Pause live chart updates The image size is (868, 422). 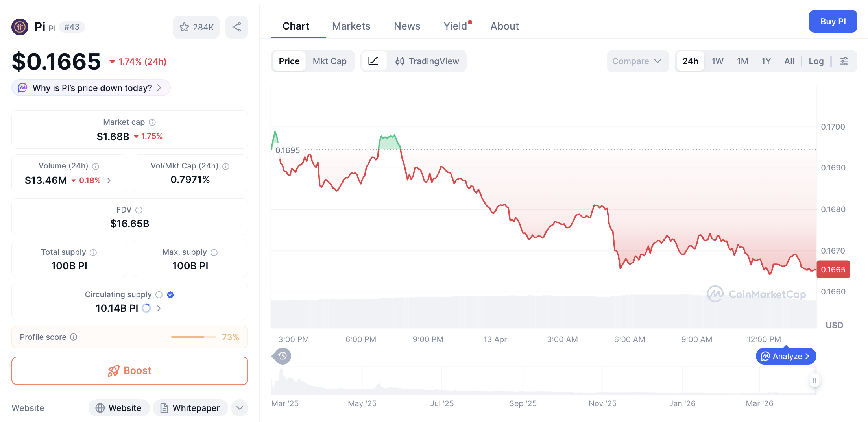click(814, 380)
